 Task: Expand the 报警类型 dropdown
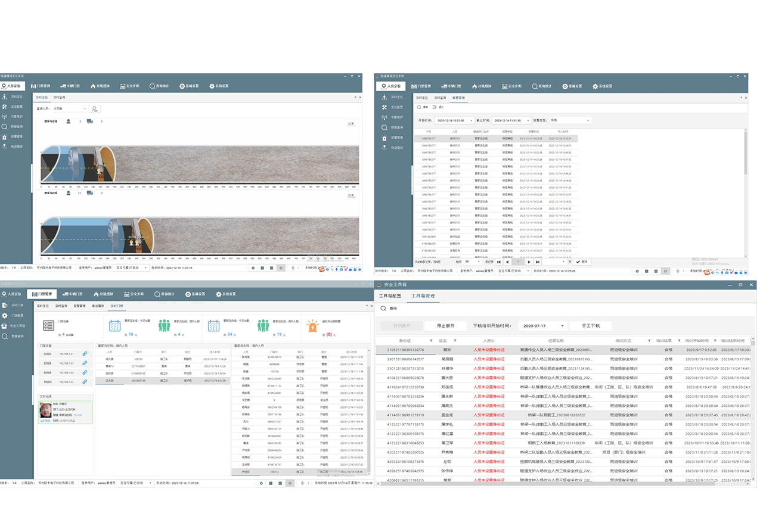click(x=588, y=120)
